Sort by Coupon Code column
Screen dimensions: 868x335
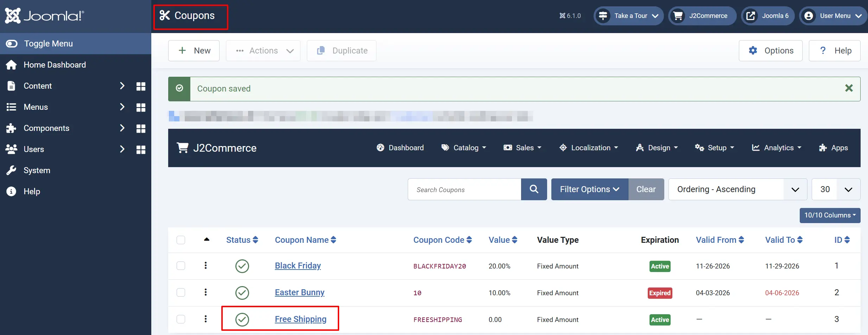[x=443, y=240]
